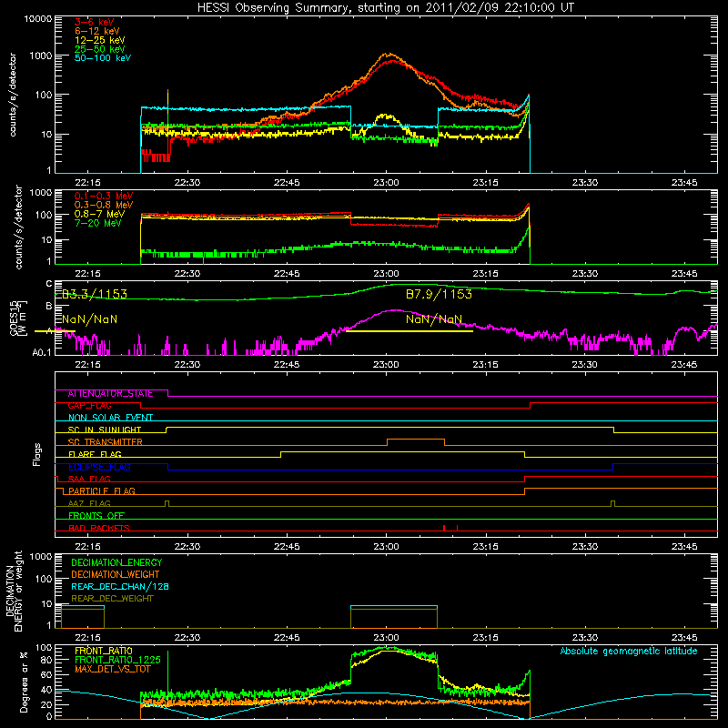Image resolution: width=728 pixels, height=728 pixels.
Task: Click the HESSI Observing Summary title text
Action: tap(385, 8)
